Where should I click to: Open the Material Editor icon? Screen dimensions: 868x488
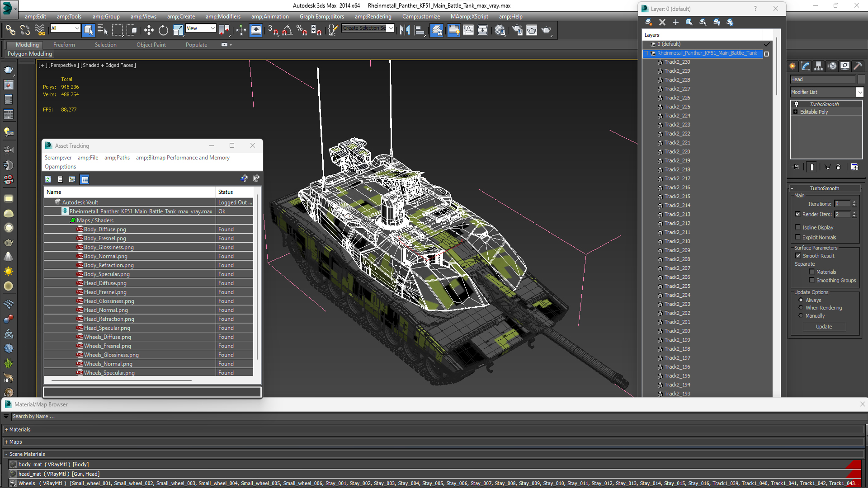500,30
